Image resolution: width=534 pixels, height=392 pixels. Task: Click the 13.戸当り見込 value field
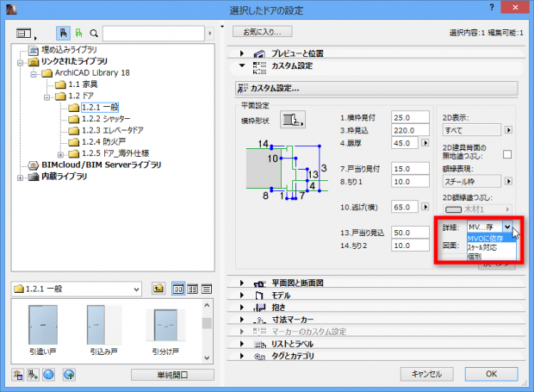point(410,233)
